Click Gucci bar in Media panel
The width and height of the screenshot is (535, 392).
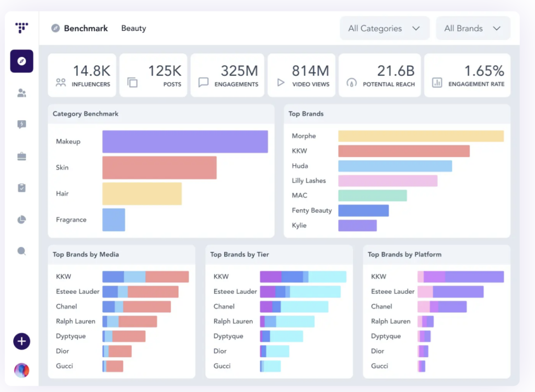coord(113,366)
